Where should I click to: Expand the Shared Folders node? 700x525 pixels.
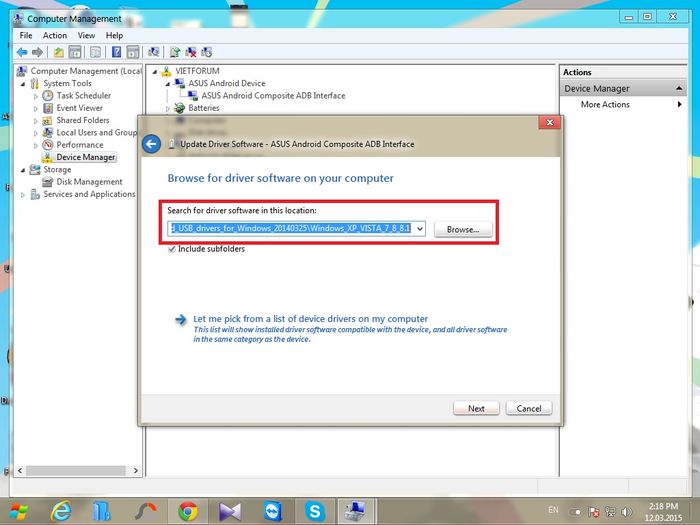pos(36,121)
